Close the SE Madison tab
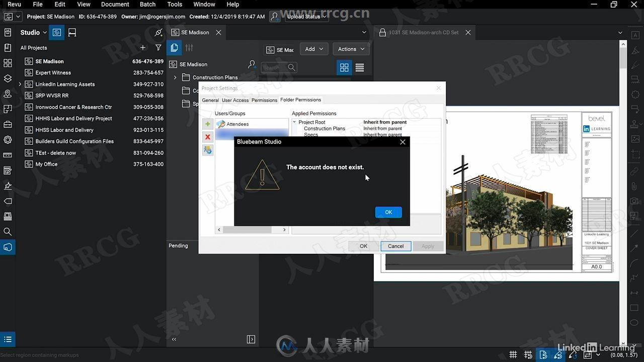Screen dimensions: 644x362 pos(218,32)
